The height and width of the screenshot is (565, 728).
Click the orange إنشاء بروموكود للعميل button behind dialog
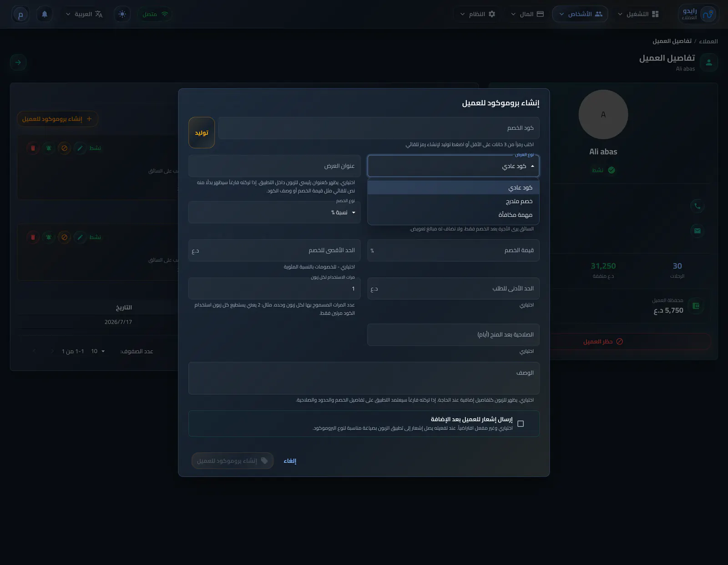(57, 119)
